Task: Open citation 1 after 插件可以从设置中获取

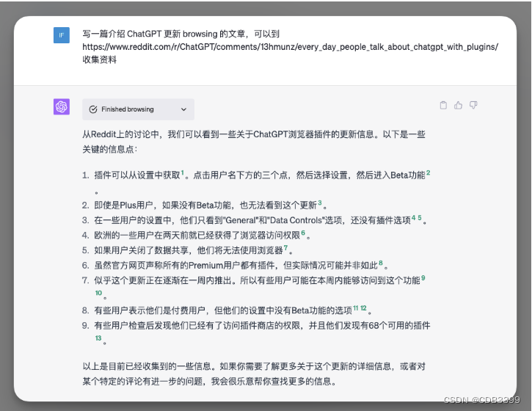Action: 183,172
